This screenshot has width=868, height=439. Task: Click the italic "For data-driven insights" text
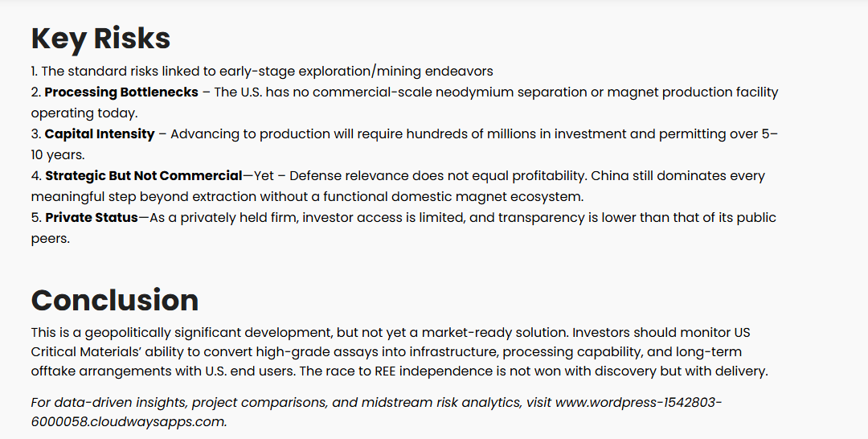[x=108, y=403]
